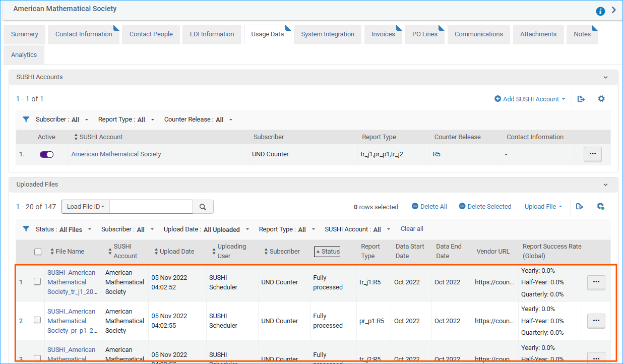
Task: Export the Uploaded Files list
Action: (579, 206)
